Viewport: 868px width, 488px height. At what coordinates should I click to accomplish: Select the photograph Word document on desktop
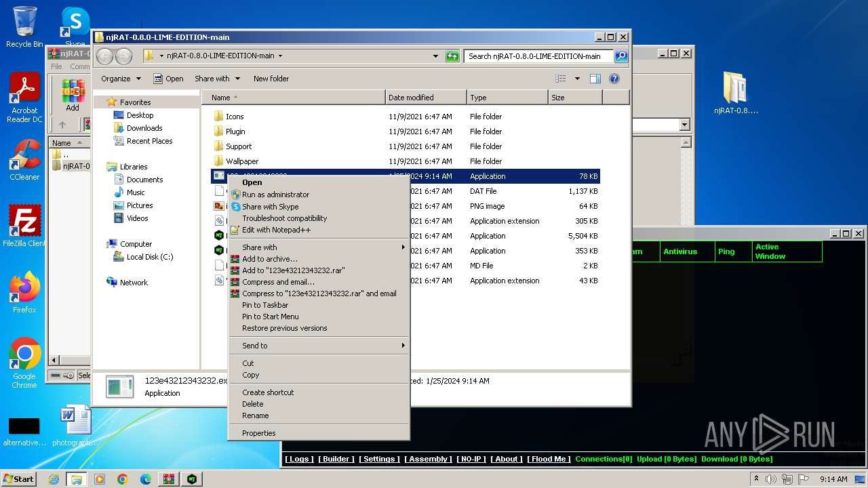(75, 426)
